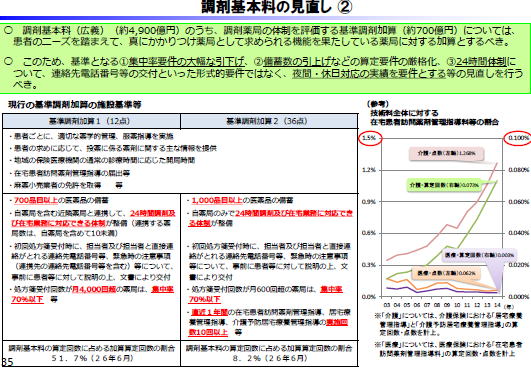Image resolution: width=531 pixels, height=368 pixels.
Task: Click the underlined 24時間体制 text in green box
Action: pyautogui.click(x=481, y=62)
